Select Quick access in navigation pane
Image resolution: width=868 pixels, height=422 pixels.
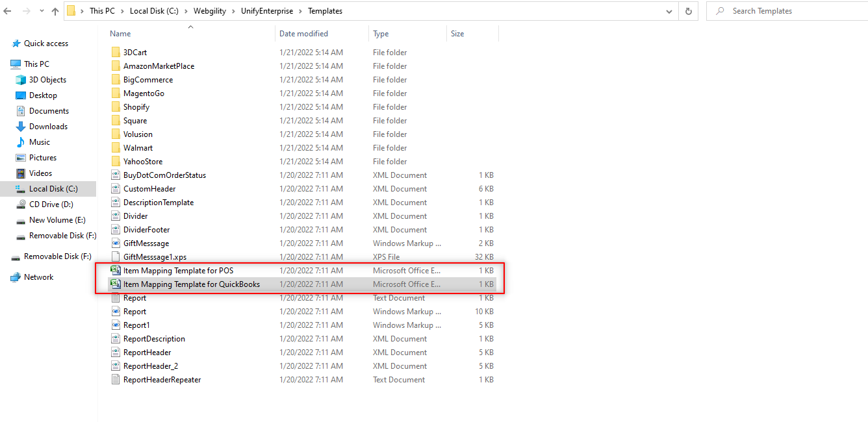[45, 43]
